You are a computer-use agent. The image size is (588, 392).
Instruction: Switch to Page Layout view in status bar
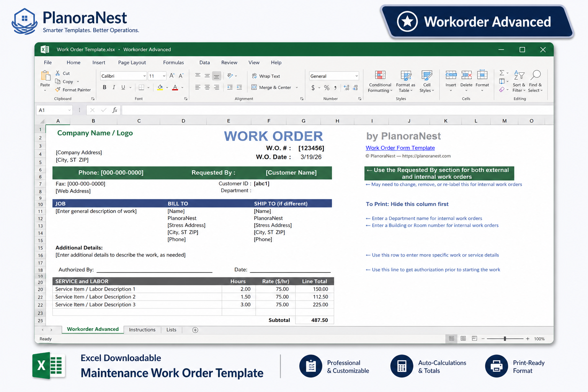click(463, 338)
